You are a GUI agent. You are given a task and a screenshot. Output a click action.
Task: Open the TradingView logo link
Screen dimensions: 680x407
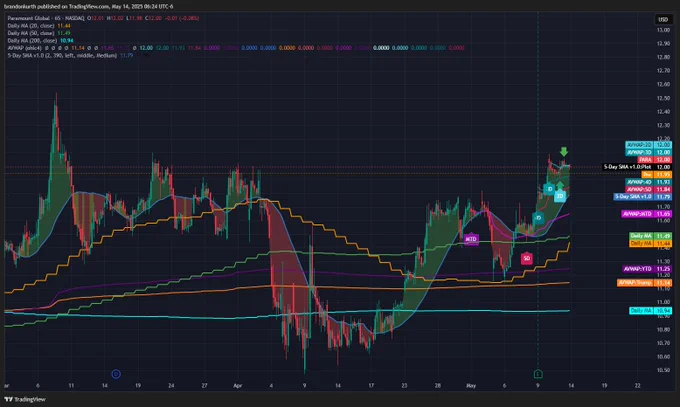pyautogui.click(x=25, y=399)
